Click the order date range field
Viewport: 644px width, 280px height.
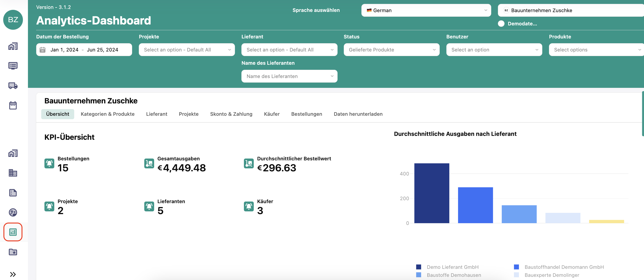(84, 50)
